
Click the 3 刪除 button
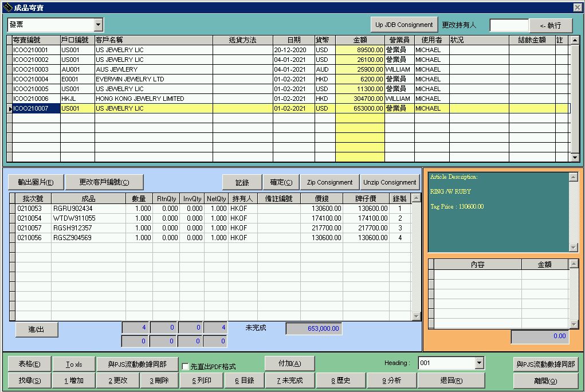(x=159, y=381)
